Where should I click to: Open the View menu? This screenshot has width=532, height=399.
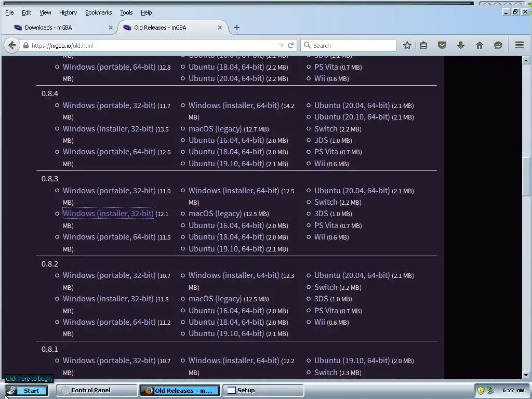(x=45, y=12)
